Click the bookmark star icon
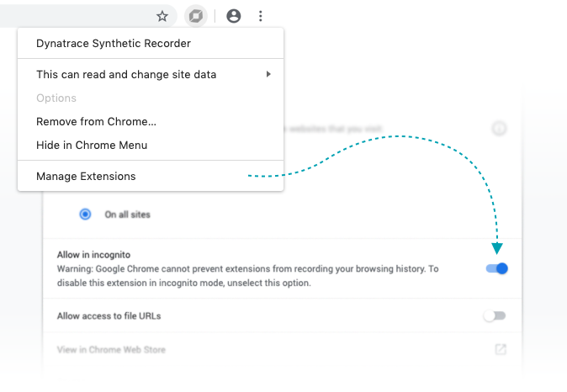 [x=162, y=16]
